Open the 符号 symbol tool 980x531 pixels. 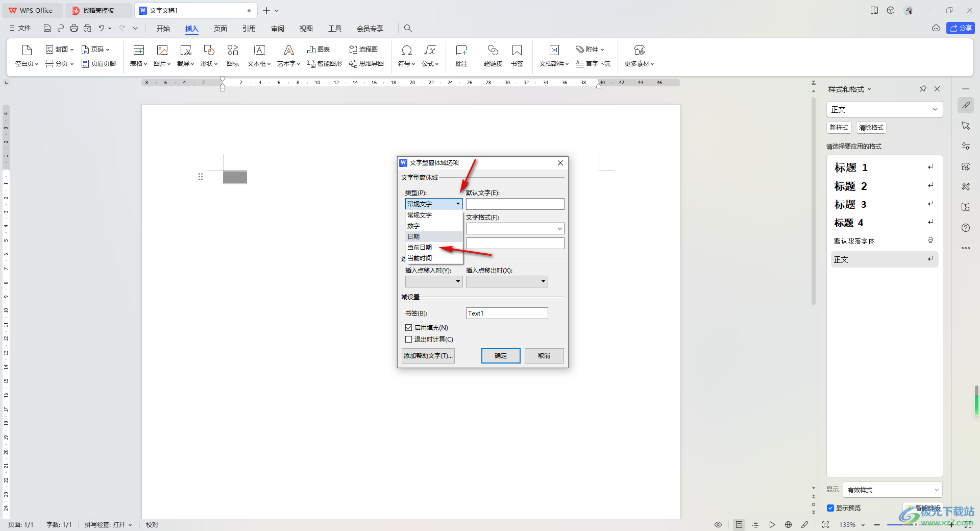(406, 56)
